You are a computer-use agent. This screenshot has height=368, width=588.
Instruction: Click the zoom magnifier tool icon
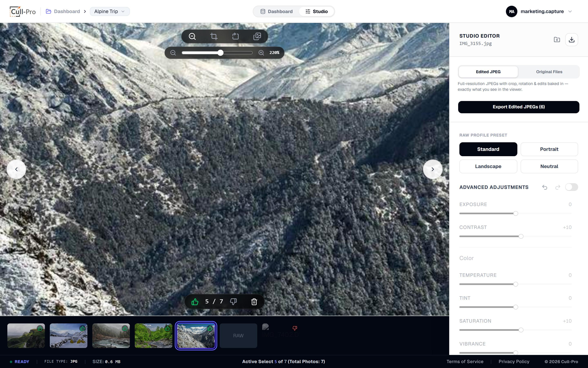(192, 37)
